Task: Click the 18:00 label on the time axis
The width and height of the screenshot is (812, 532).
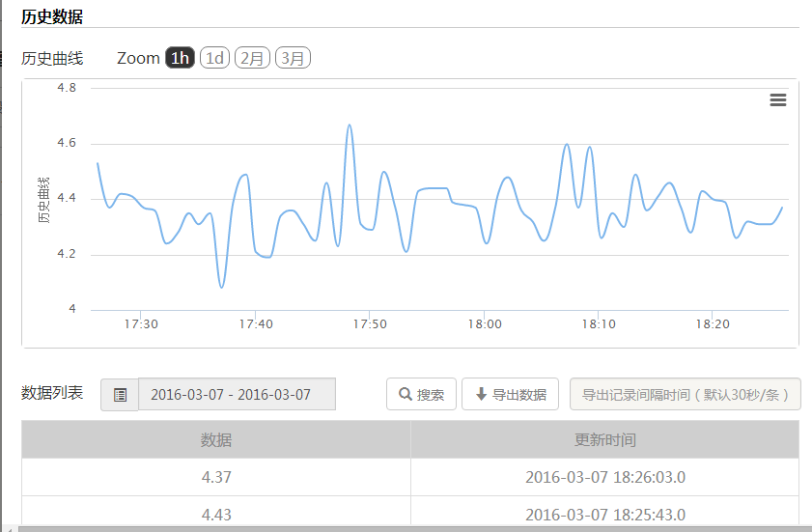Action: pyautogui.click(x=484, y=324)
